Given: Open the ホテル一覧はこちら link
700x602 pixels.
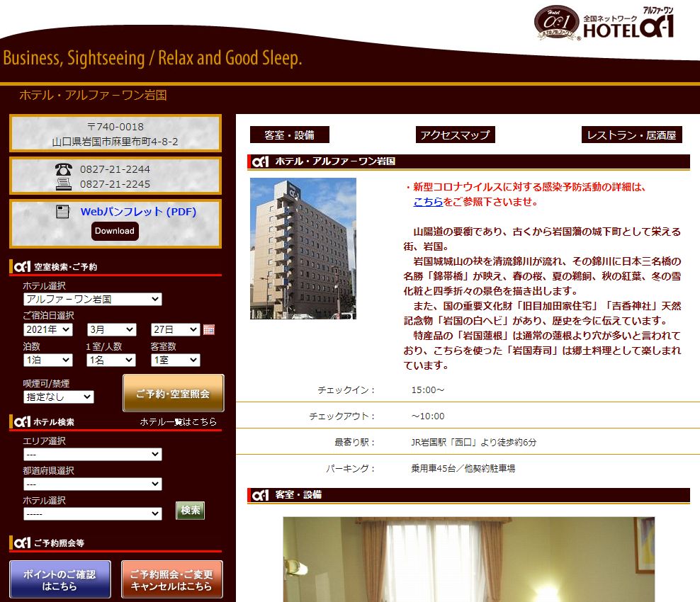Looking at the screenshot, I should (x=178, y=421).
